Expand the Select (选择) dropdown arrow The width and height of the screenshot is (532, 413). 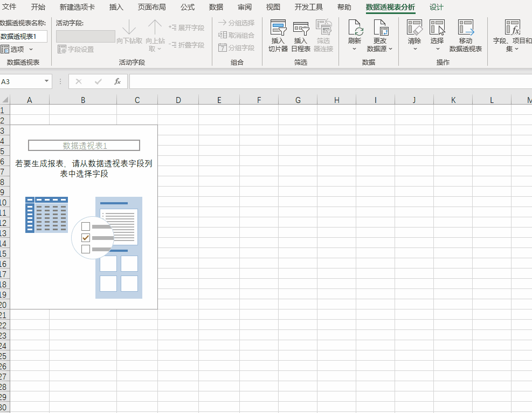click(438, 49)
